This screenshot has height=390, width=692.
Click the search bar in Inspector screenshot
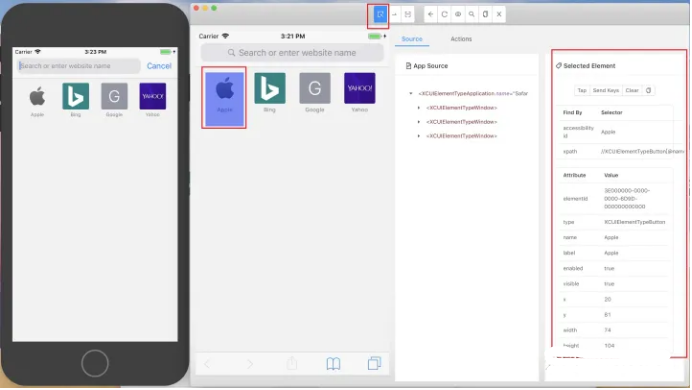(292, 53)
